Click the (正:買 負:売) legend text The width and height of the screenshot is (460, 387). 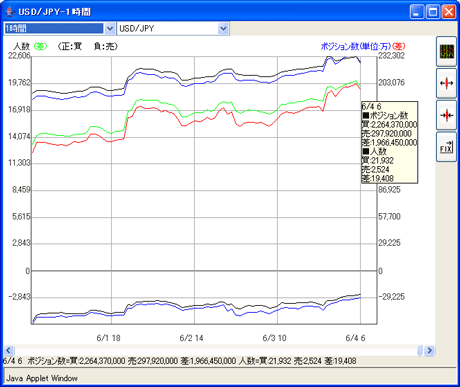pos(88,46)
